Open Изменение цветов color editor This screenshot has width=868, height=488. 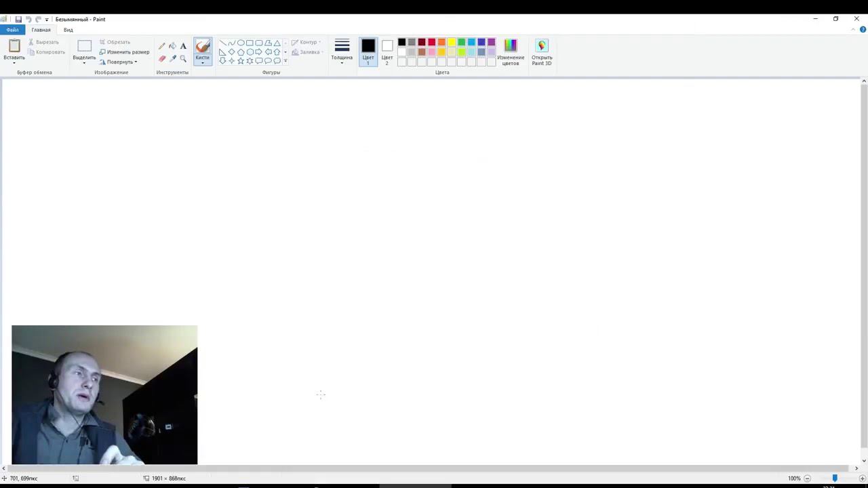[x=511, y=52]
